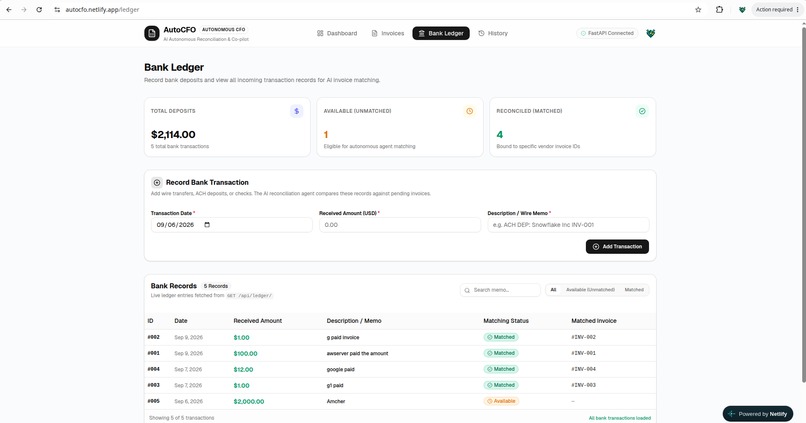Click the $2,000.00 received amount
806x423 pixels.
pos(249,401)
